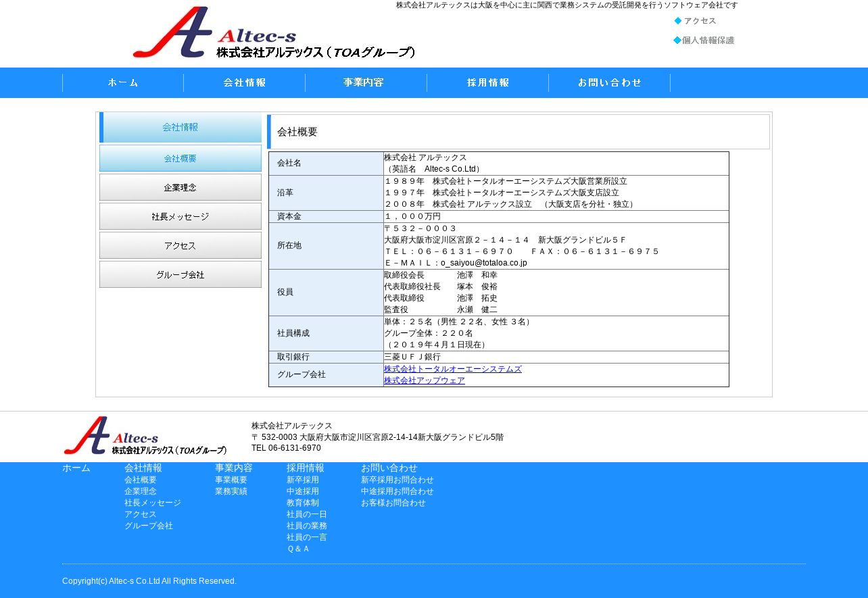Select 会社概要 in the sidebar
The width and height of the screenshot is (868, 598).
[x=180, y=158]
